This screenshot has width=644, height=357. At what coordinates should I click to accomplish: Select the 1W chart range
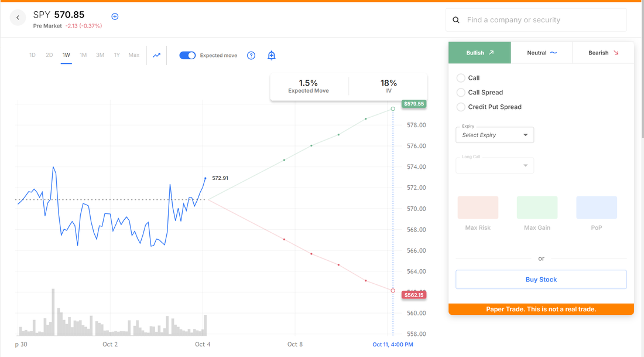coord(66,55)
